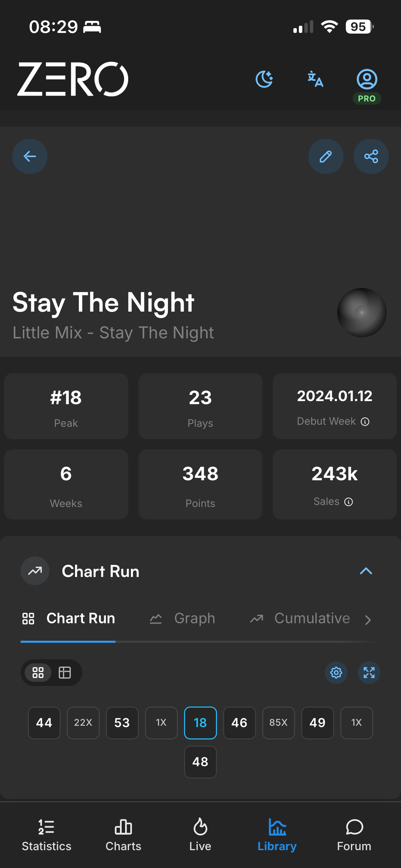Show Debut Week info tooltip

[x=365, y=422]
